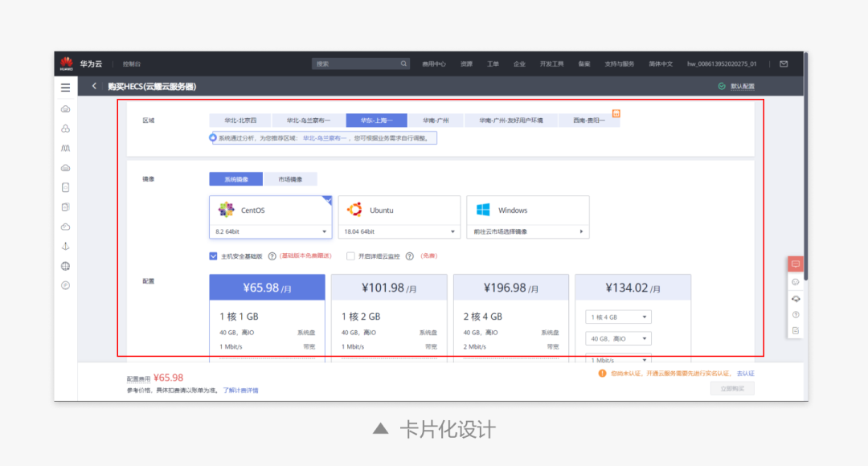Open the 1核4GB custom spec dropdown

tap(618, 317)
